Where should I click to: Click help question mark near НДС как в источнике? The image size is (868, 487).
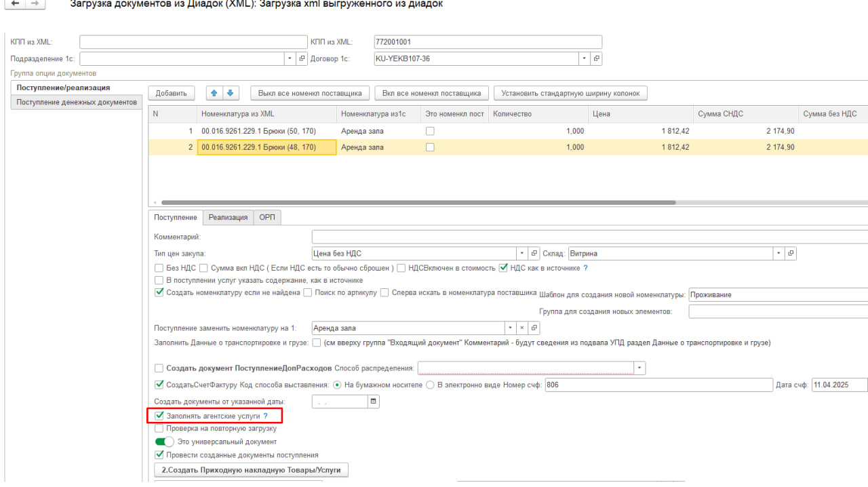(585, 268)
